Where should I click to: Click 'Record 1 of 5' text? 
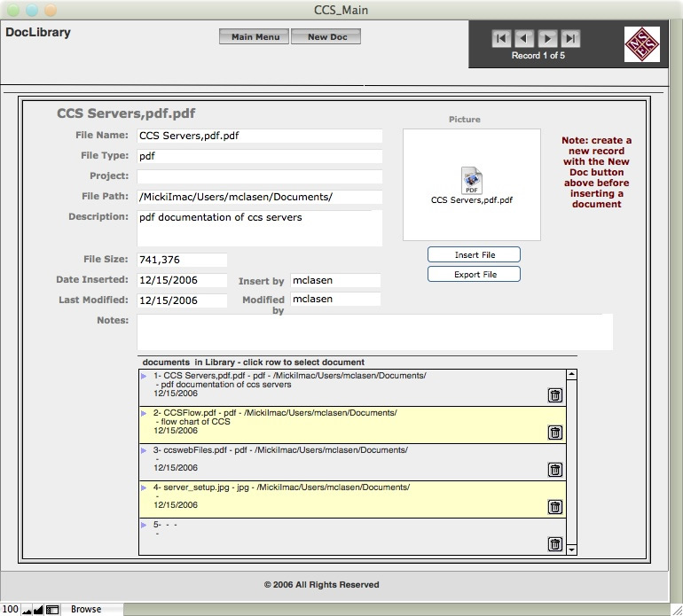click(538, 56)
